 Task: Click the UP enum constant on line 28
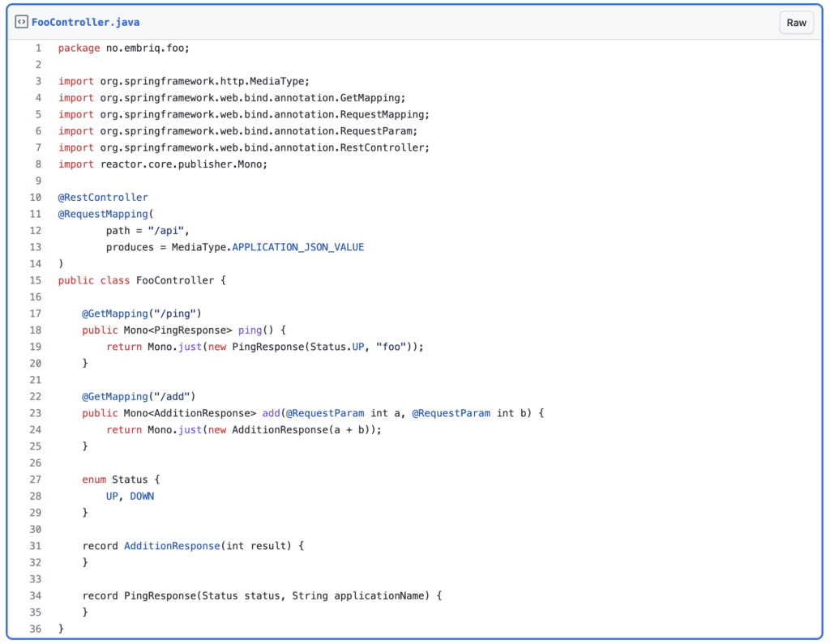click(112, 495)
